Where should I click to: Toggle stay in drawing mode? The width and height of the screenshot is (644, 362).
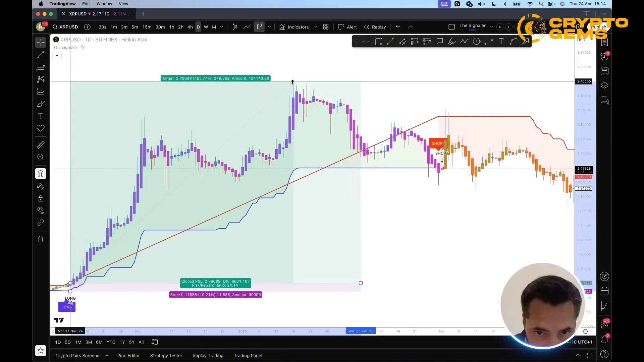(x=41, y=186)
